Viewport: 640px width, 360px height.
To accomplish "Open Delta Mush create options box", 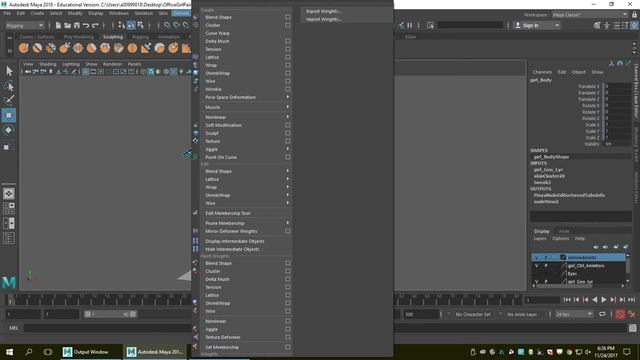I will 288,41.
